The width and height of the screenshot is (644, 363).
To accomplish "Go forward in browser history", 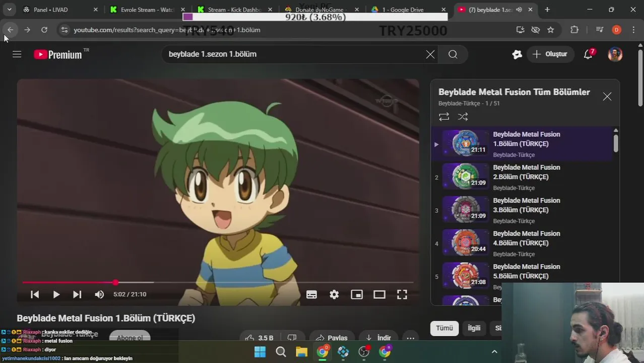I will click(27, 30).
